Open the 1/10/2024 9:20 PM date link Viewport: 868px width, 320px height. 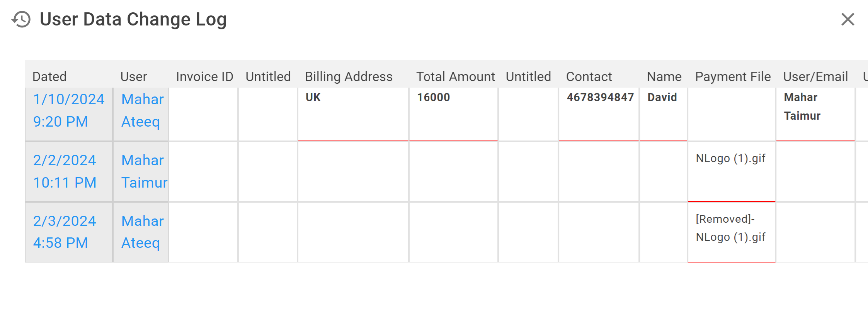(69, 110)
